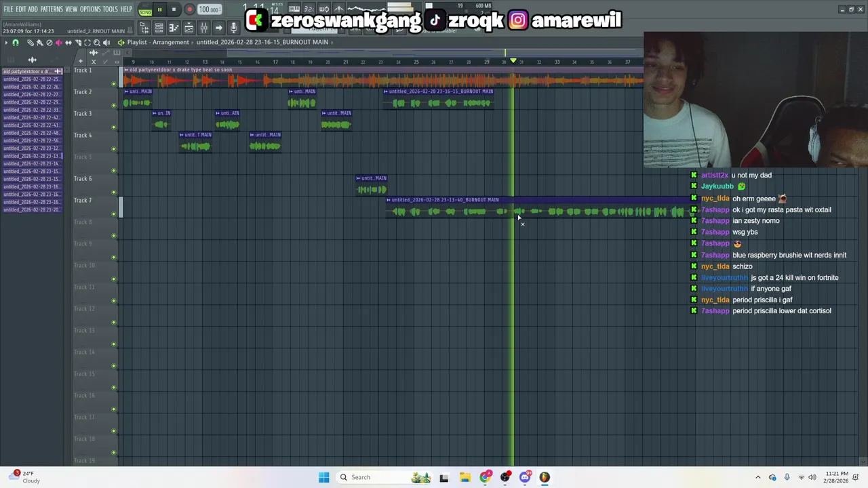Open the TOOLS menu
Screen dimensions: 868x488
(110, 9)
